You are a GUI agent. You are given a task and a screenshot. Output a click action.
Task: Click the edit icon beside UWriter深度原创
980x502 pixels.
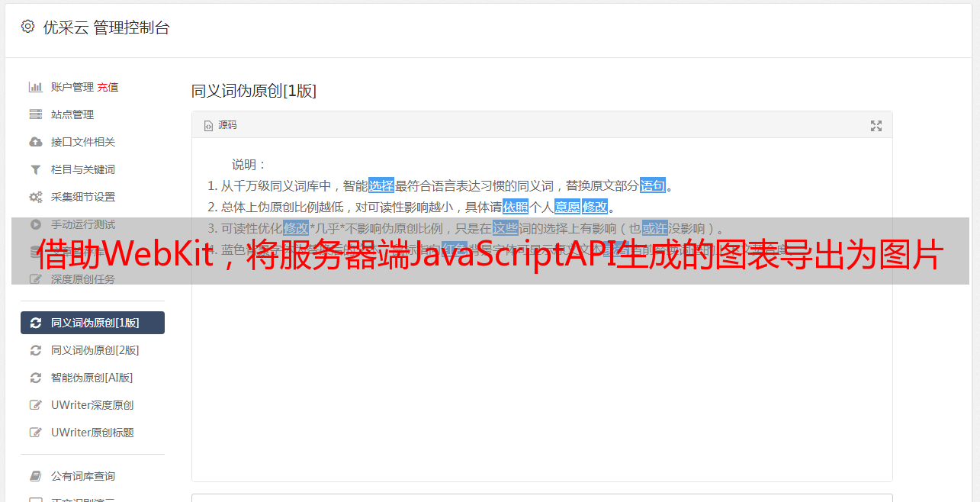click(35, 405)
